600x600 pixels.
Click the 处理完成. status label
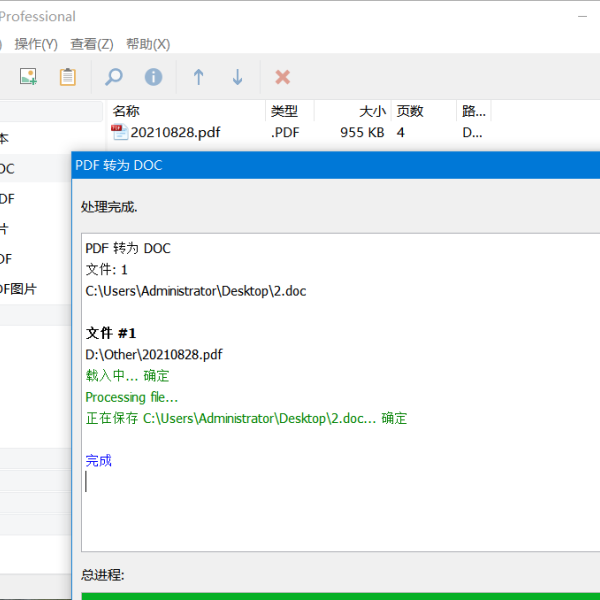pos(109,207)
